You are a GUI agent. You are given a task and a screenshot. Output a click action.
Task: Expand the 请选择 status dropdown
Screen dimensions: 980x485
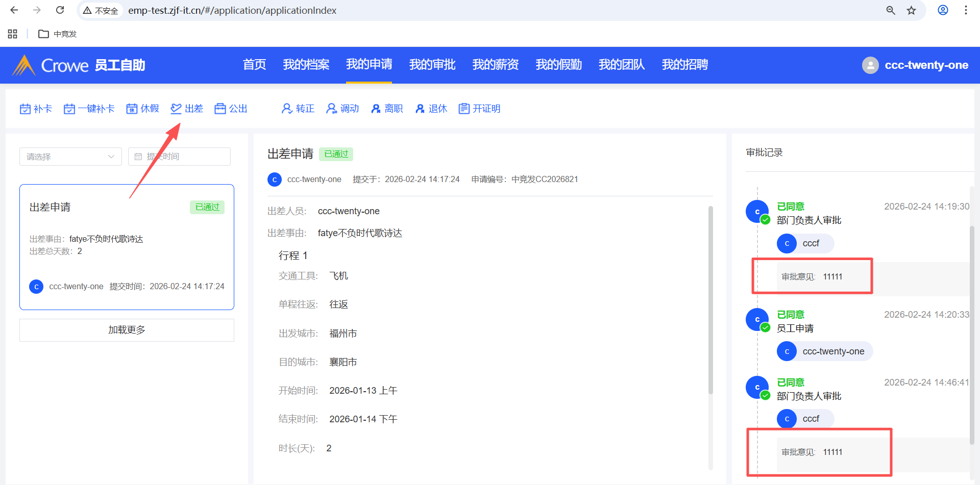tap(70, 157)
